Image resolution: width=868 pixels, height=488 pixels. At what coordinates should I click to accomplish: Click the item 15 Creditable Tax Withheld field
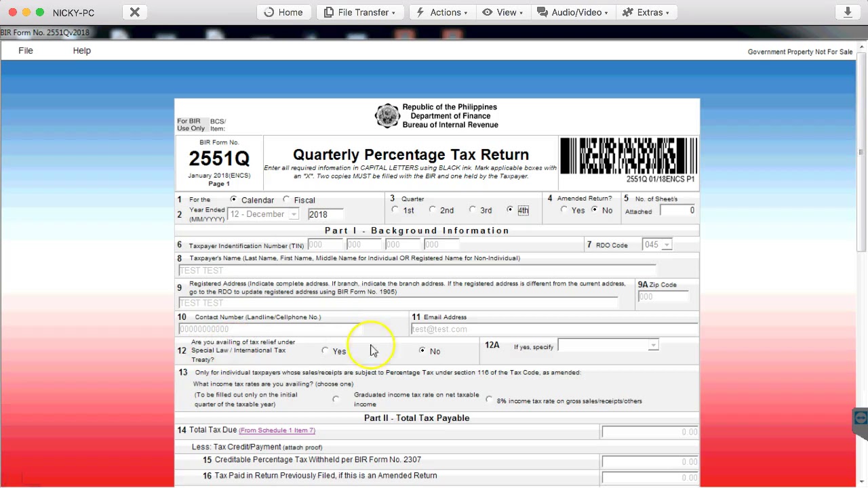click(650, 462)
